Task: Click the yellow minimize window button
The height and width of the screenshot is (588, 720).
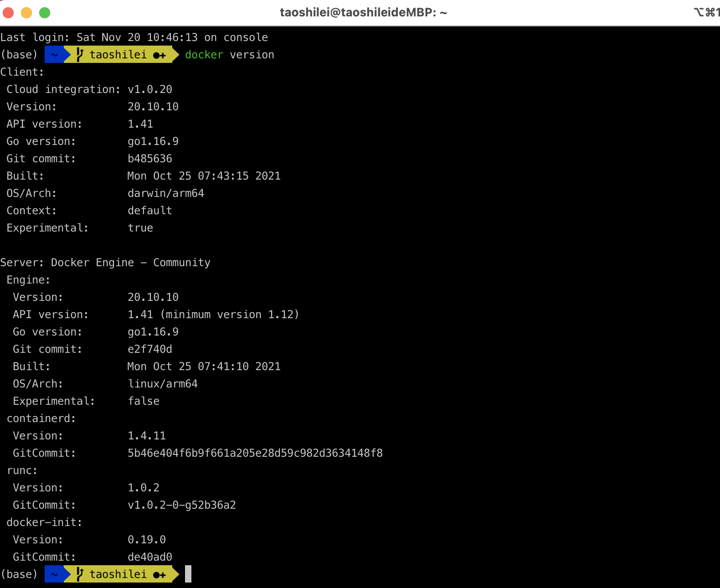Action: (x=26, y=13)
